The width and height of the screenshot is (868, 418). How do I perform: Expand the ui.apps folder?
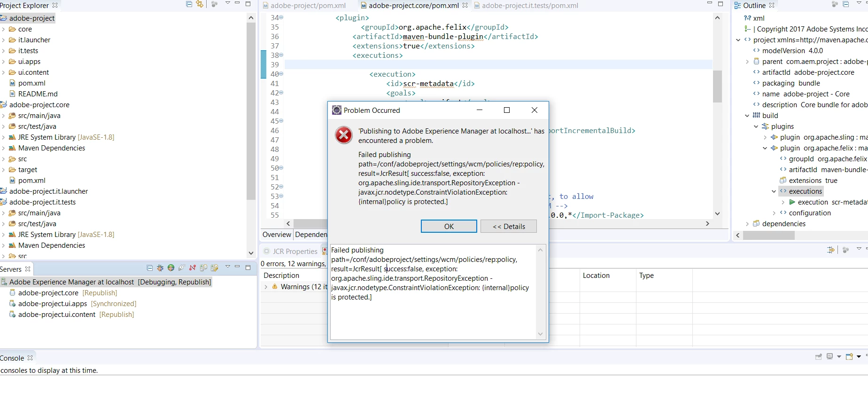coord(3,62)
